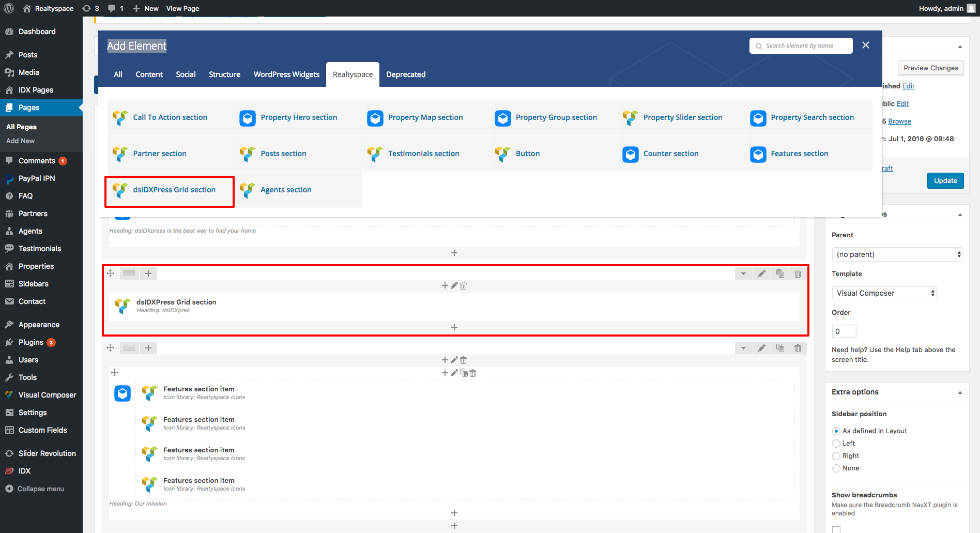Image resolution: width=980 pixels, height=533 pixels.
Task: Add a column to the dsIDXPress row
Action: click(148, 273)
